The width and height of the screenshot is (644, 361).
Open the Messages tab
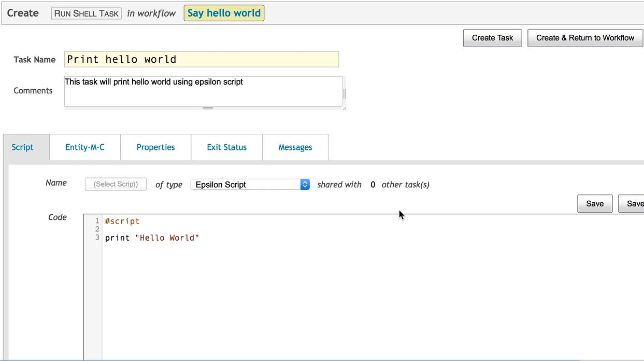tap(295, 147)
